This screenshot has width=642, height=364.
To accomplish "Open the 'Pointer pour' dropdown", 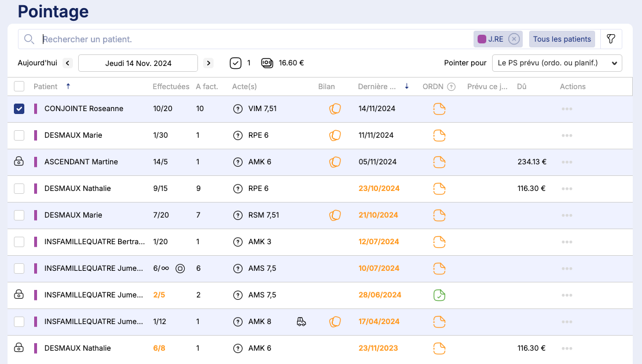I will tap(556, 63).
